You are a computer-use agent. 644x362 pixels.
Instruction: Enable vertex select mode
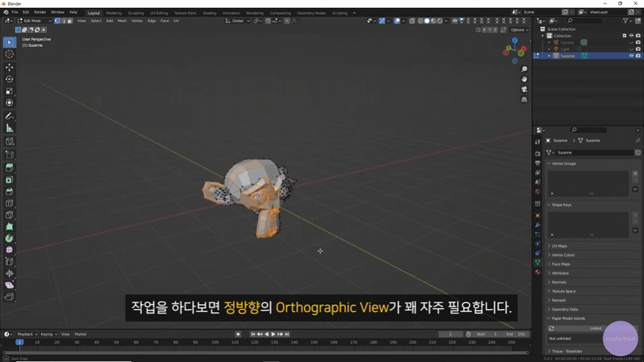pos(57,21)
